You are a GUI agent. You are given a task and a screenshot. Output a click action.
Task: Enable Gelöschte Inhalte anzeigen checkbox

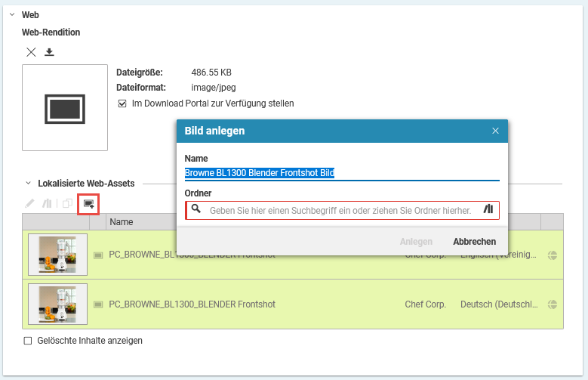pos(28,341)
